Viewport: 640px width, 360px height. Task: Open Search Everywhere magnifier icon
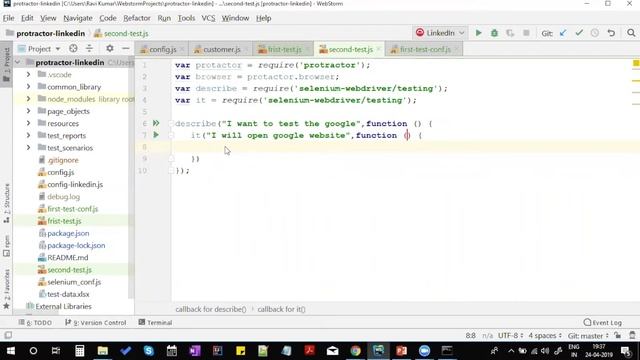(x=631, y=33)
